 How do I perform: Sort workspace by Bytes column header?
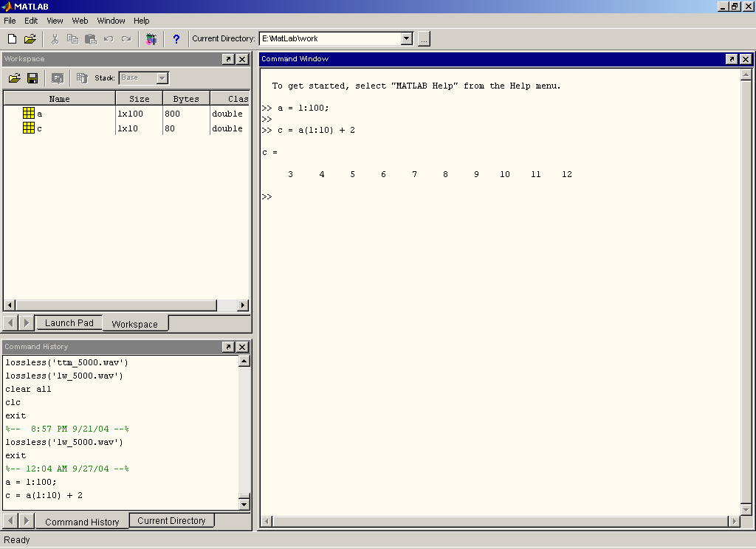186,99
